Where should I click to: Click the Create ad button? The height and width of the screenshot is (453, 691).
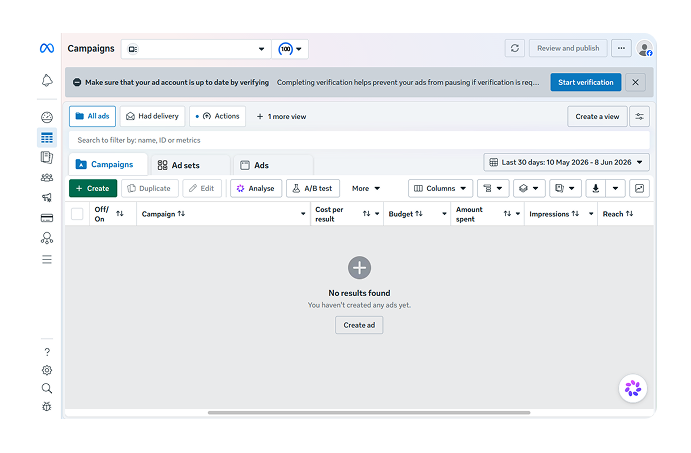click(x=359, y=325)
